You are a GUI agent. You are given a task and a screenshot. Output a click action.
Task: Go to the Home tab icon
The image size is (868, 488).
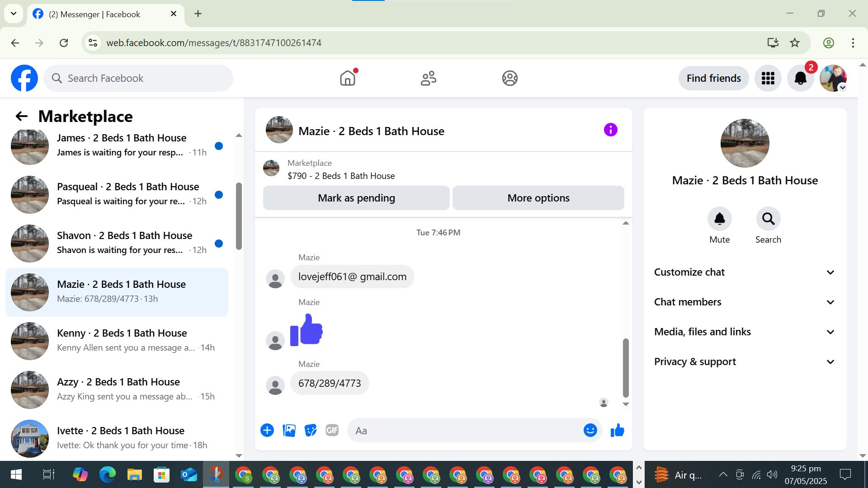click(x=347, y=78)
